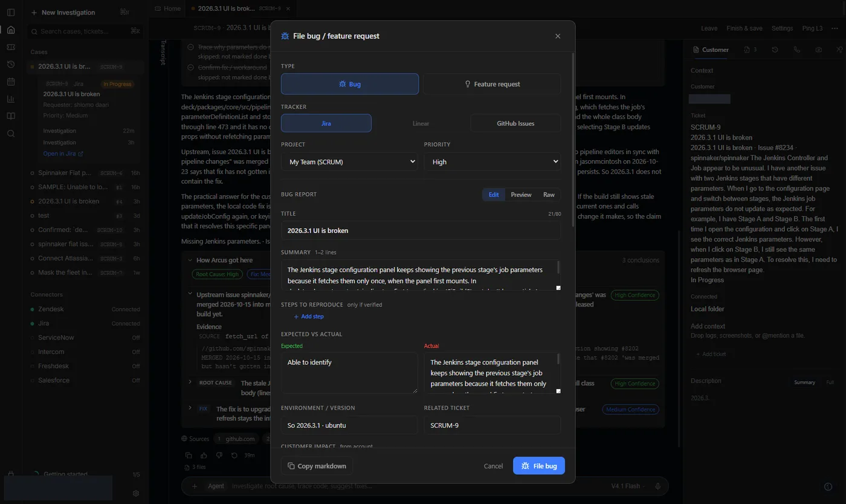Click the thumbs up icon below response
Screen dimensions: 846x504
coord(204,455)
